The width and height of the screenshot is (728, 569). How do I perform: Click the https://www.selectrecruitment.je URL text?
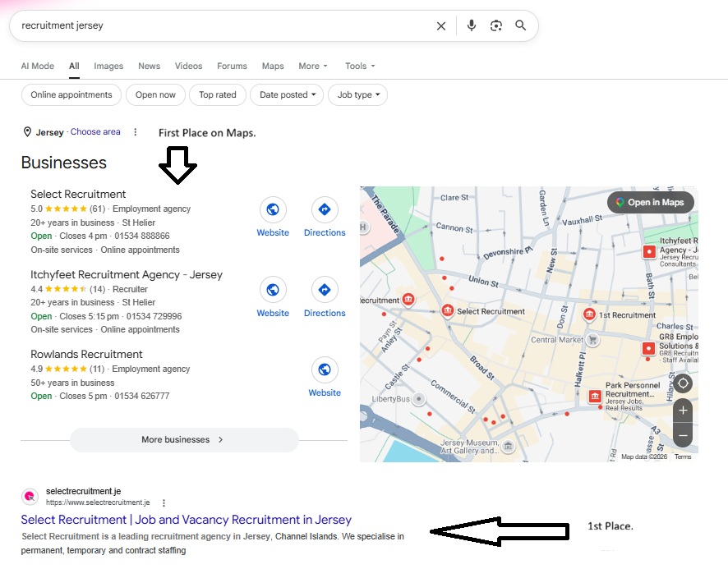98,502
